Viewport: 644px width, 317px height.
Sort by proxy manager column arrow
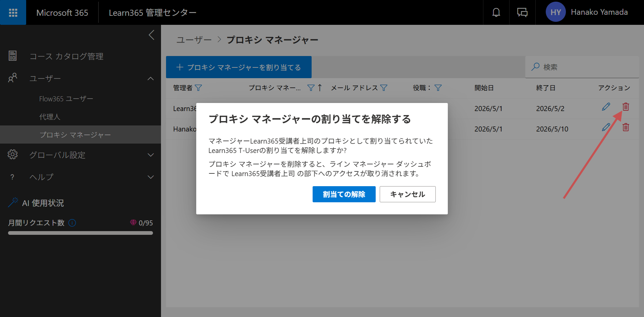coord(320,88)
